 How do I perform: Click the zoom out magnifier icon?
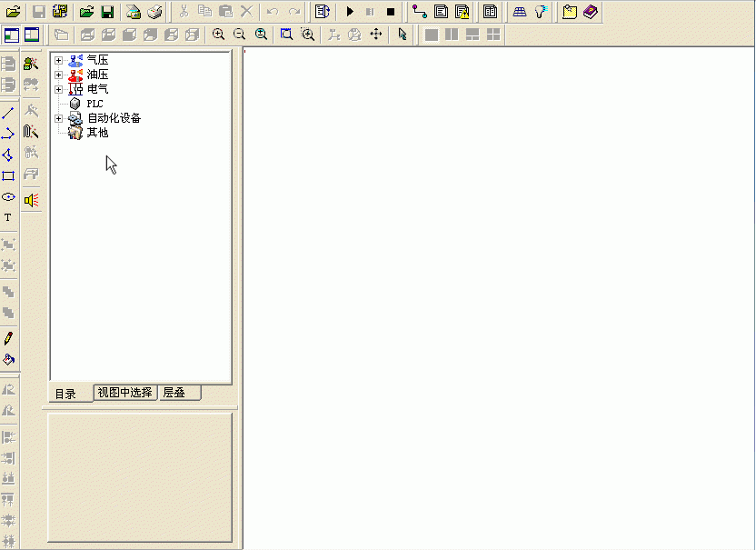click(239, 35)
